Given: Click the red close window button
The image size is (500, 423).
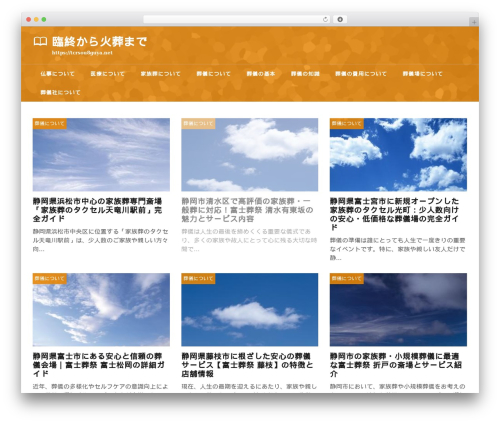Looking at the screenshot, I should pyautogui.click(x=29, y=19).
